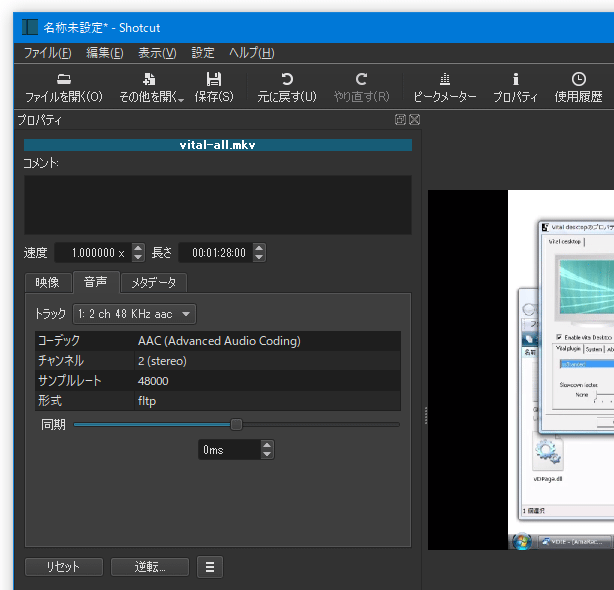The height and width of the screenshot is (590, 614).
Task: Click the vital-all.mkv clip name bar
Action: (x=218, y=145)
